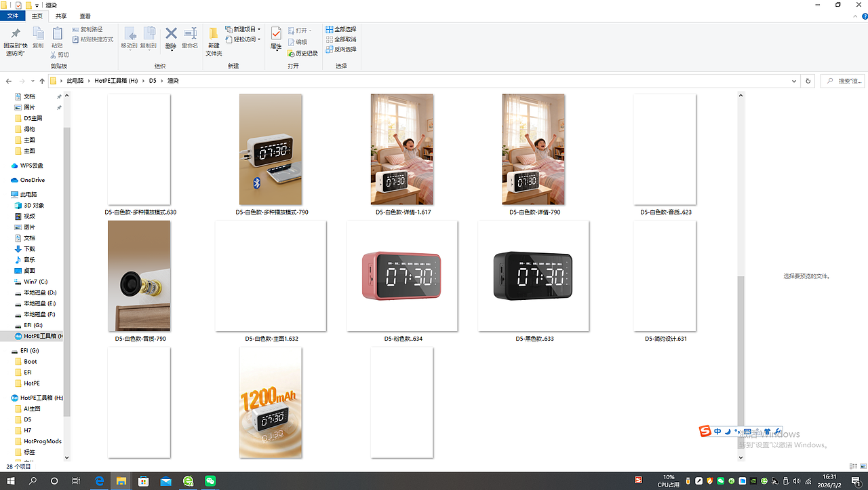Click file name D5-简约设计.631
This screenshot has width=868, height=490.
point(666,339)
